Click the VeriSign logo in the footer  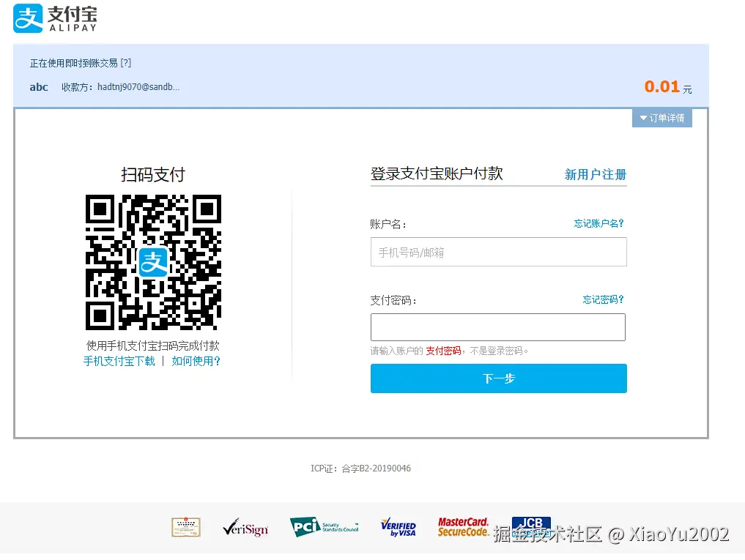pos(245,527)
